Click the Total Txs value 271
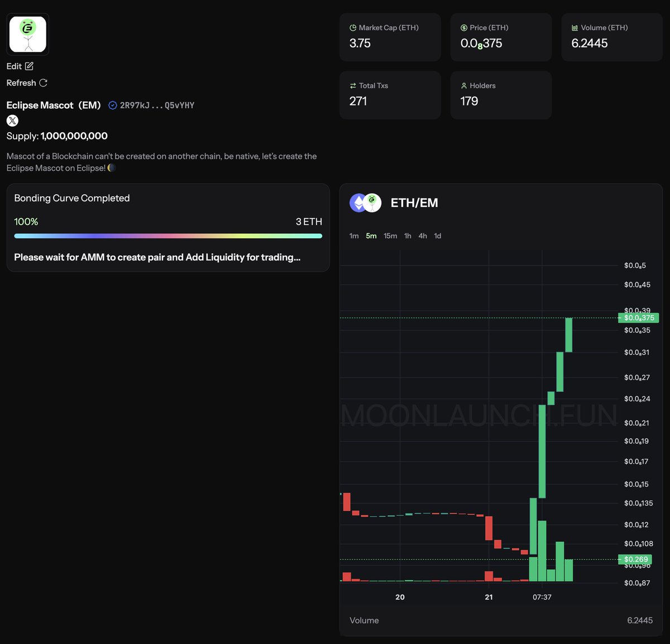 pos(358,101)
